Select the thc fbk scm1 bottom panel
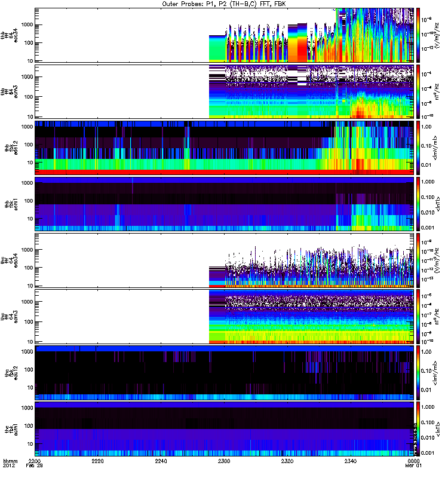The image size is (448, 478). [224, 428]
